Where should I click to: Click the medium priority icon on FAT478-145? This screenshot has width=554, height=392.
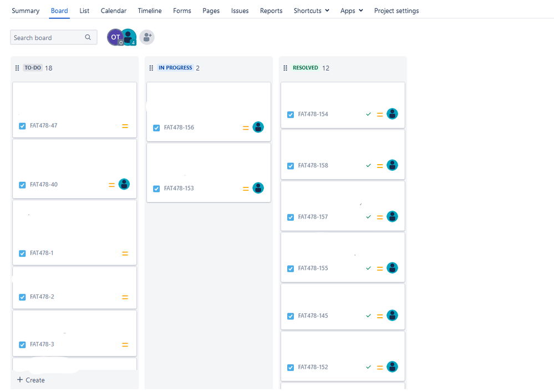click(x=380, y=317)
